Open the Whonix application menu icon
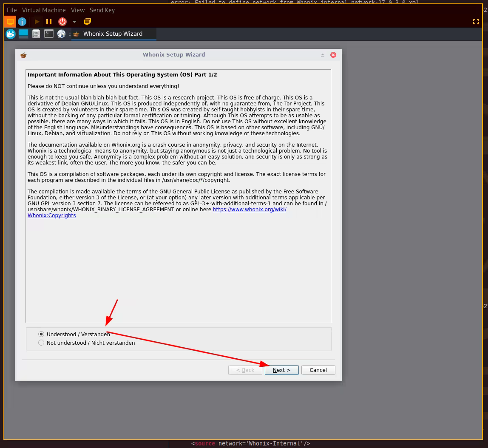This screenshot has width=488, height=448. coord(11,34)
